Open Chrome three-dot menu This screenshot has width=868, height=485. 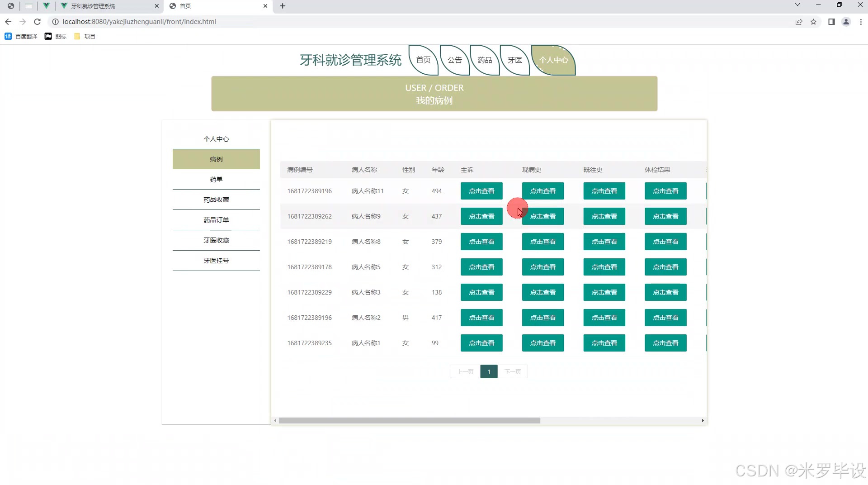(x=861, y=22)
